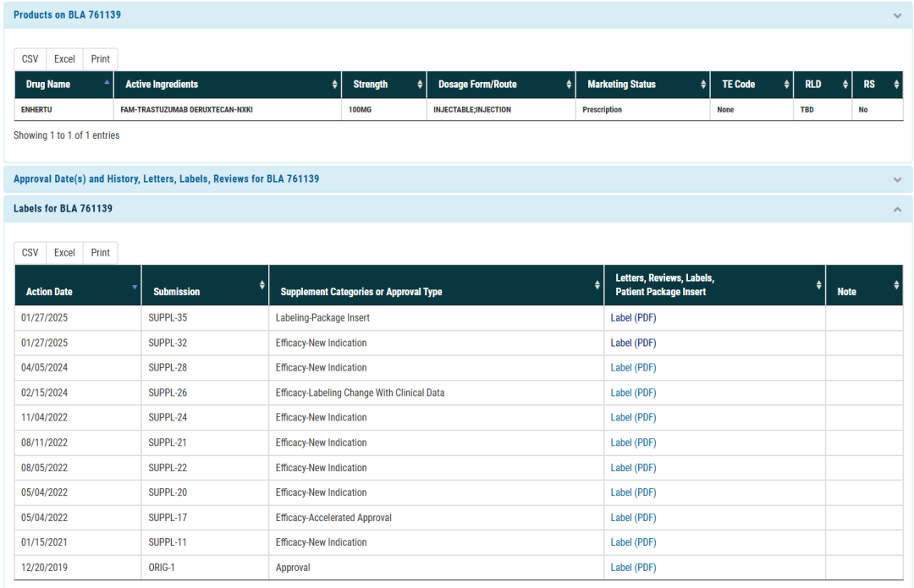This screenshot has width=914, height=588.
Task: Open the SUPPL-17 accelerated approval label
Action: pos(633,518)
